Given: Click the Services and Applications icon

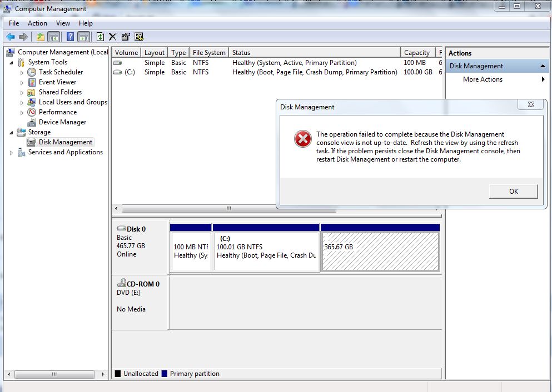Looking at the screenshot, I should pos(22,152).
